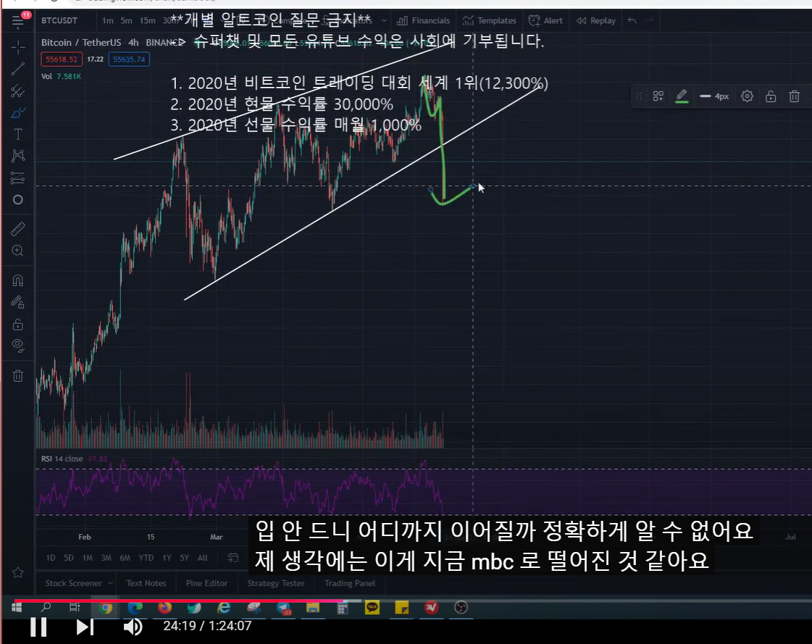Click the Chrome icon in the taskbar
812x644 pixels.
pos(106,608)
